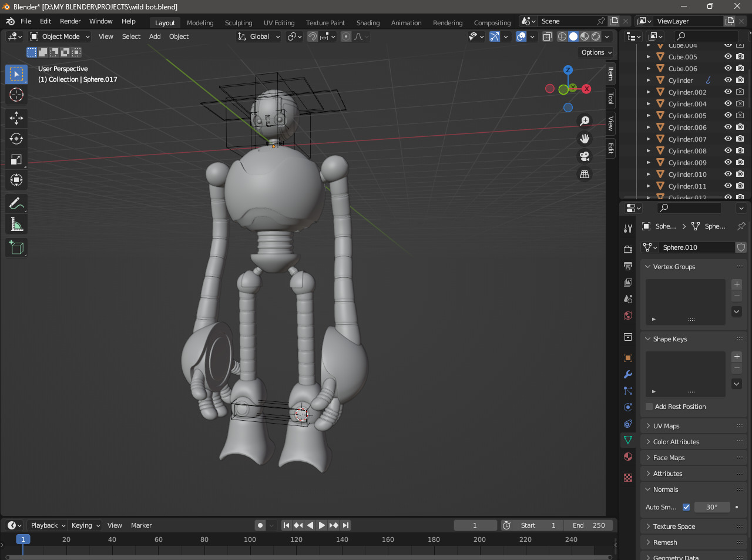Screen dimensions: 752x560
Task: Pick the Add Cube tool
Action: coord(16,247)
